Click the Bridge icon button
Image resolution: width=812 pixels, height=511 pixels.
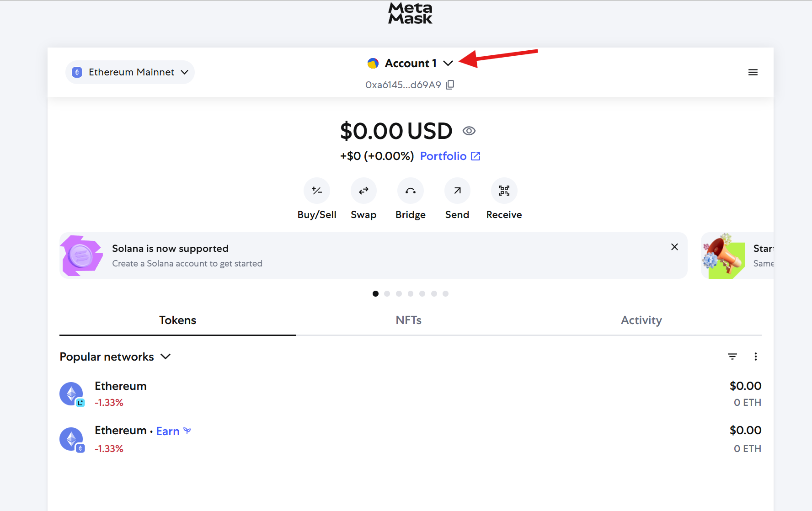tap(411, 191)
